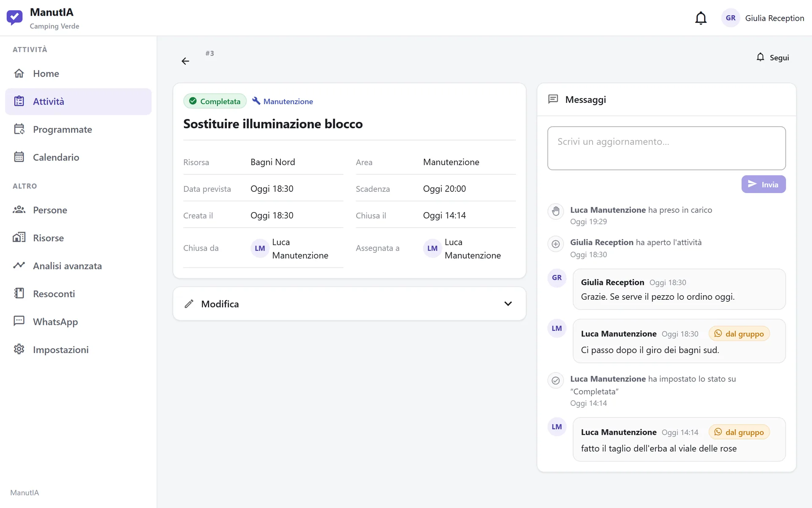Click LM avatar in Assegnata a
The width and height of the screenshot is (812, 508).
(432, 248)
